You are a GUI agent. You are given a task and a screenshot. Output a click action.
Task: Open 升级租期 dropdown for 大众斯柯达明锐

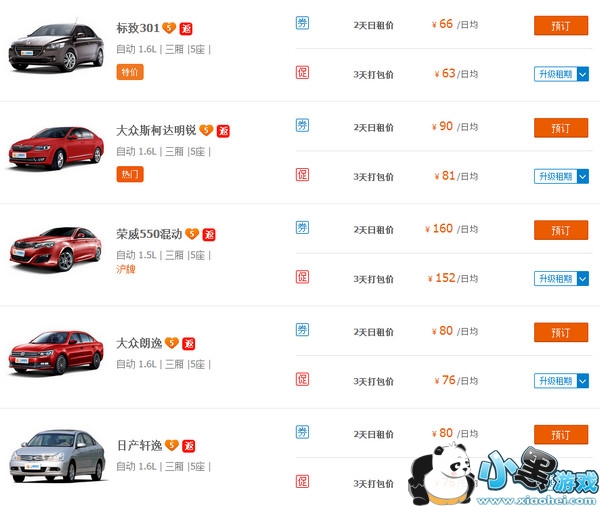tap(561, 176)
